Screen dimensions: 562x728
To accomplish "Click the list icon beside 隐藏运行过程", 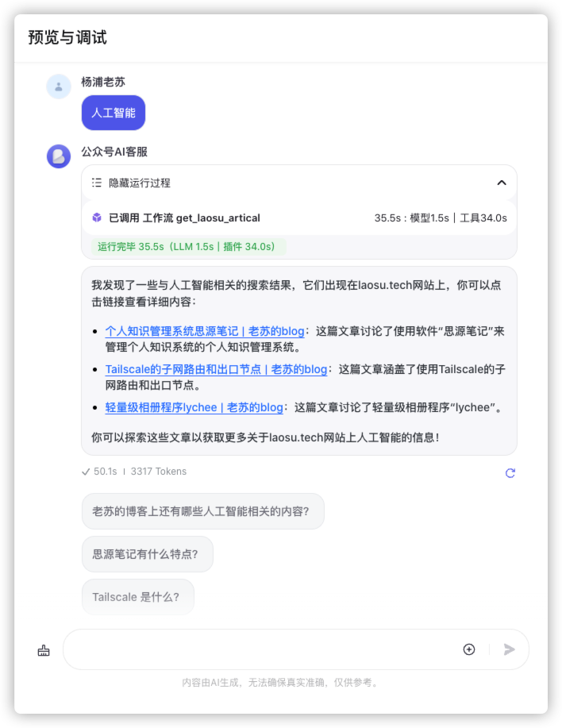I will 97,183.
